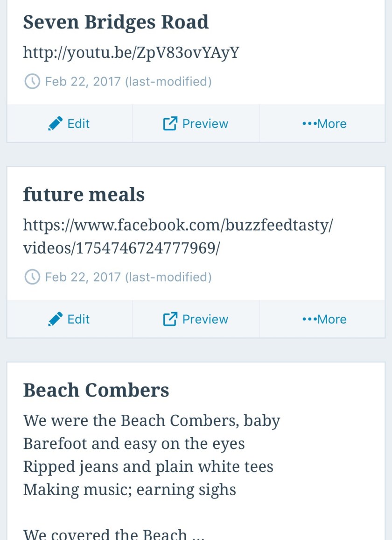Tap the three-dots icon under Seven Bridges Road
Screen dimensions: 392x540
coord(309,124)
